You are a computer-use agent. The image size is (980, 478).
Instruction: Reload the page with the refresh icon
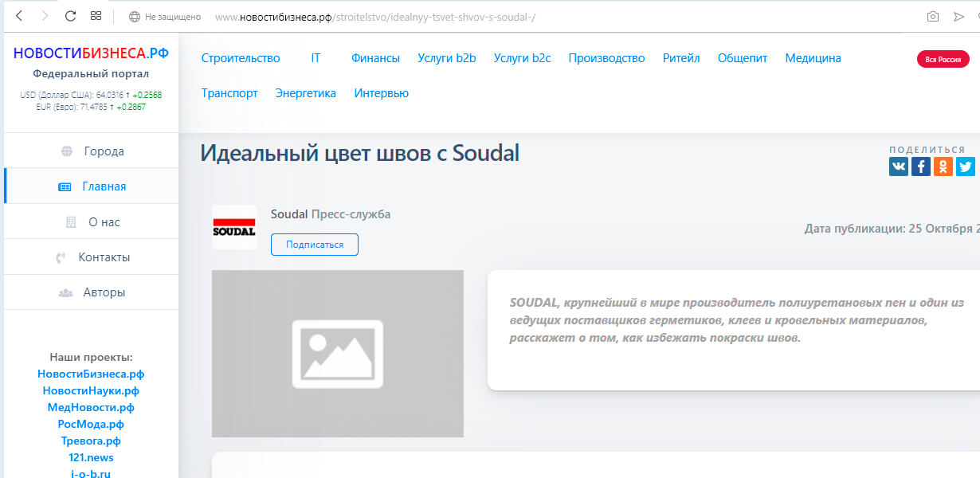[x=70, y=16]
